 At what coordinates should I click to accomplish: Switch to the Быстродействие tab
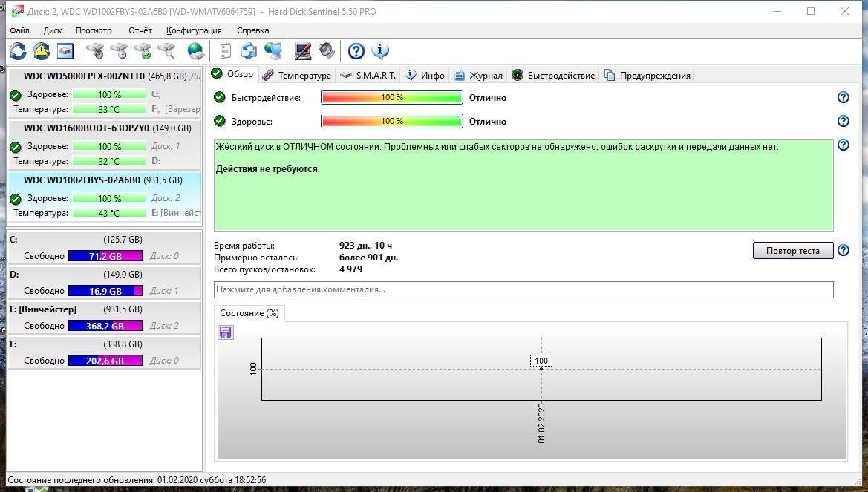(554, 75)
